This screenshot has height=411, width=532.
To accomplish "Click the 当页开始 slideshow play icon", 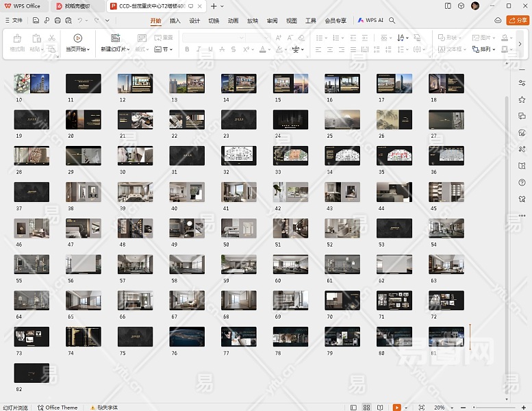I will pos(77,38).
